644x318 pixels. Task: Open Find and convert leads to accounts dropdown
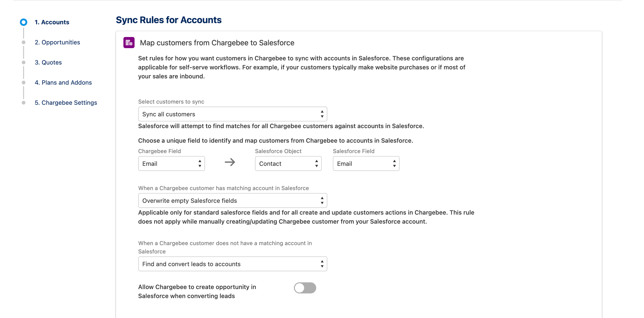point(232,264)
